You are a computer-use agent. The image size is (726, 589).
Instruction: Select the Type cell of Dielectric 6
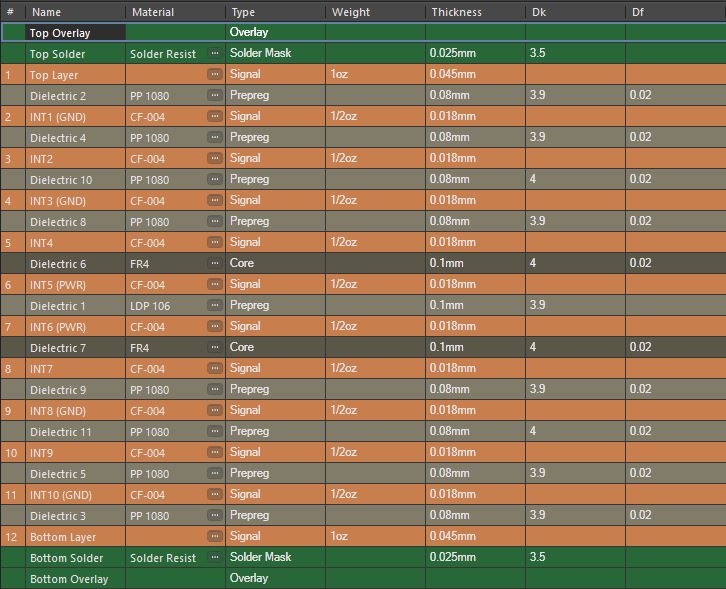(275, 264)
